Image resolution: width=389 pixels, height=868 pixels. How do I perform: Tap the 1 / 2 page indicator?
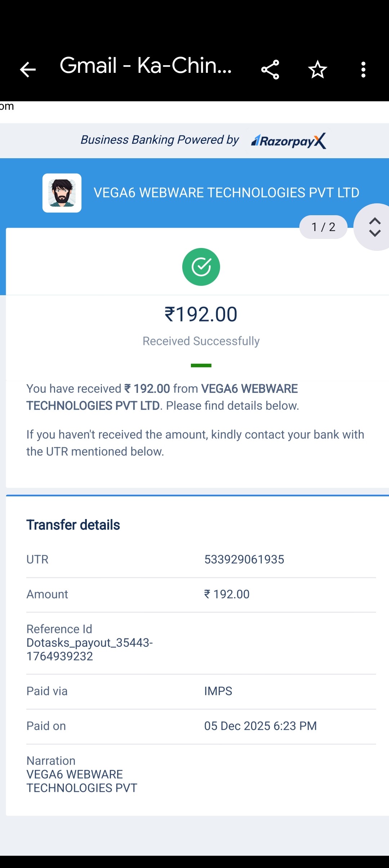coord(323,227)
